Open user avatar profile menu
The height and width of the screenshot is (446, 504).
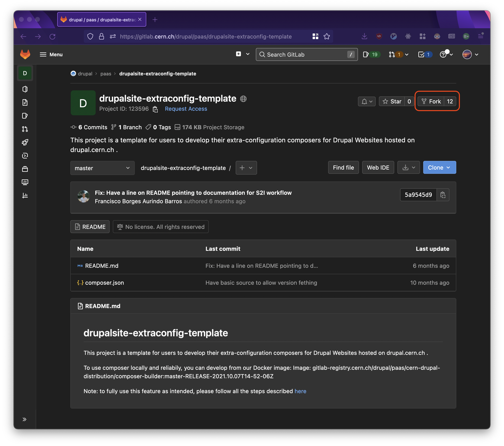470,54
